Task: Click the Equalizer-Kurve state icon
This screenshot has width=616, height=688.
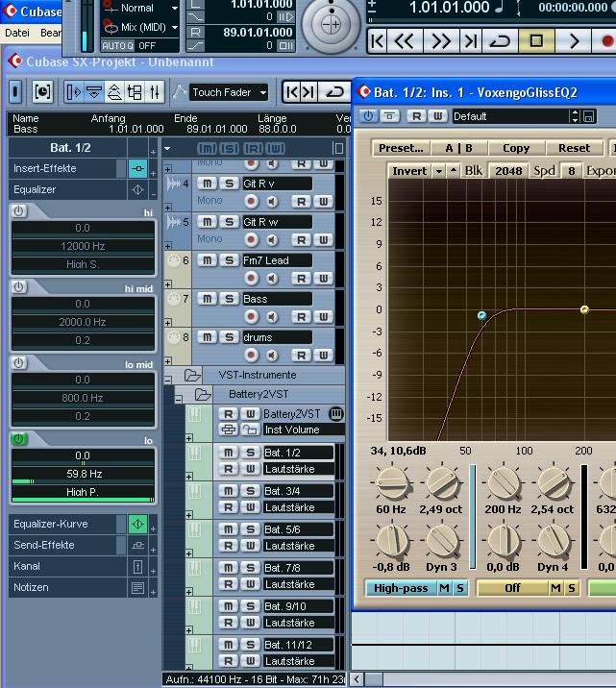Action: pyautogui.click(x=137, y=524)
